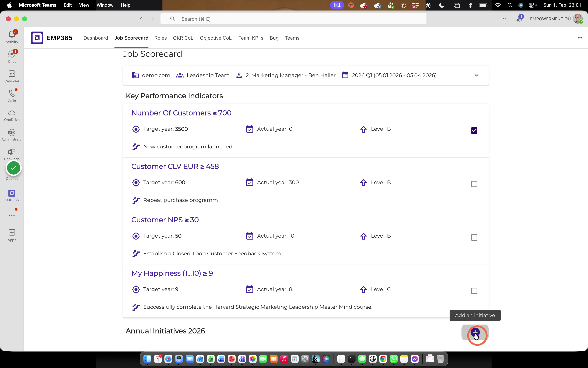The width and height of the screenshot is (588, 368).
Task: Open the Activity feed in Teams sidebar
Action: point(12,37)
